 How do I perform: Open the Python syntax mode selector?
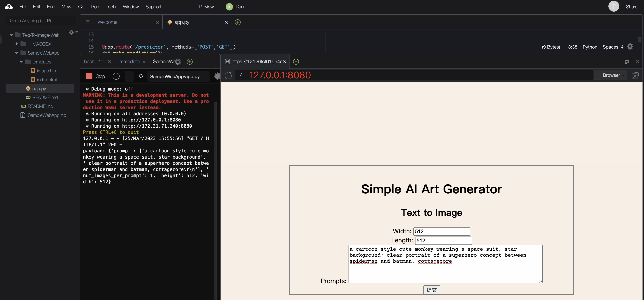coord(590,47)
